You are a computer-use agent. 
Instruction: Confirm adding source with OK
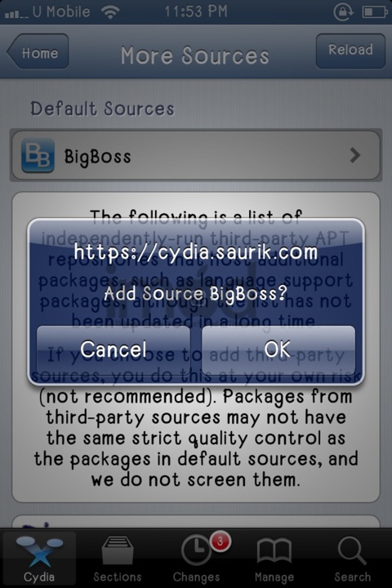(x=278, y=349)
